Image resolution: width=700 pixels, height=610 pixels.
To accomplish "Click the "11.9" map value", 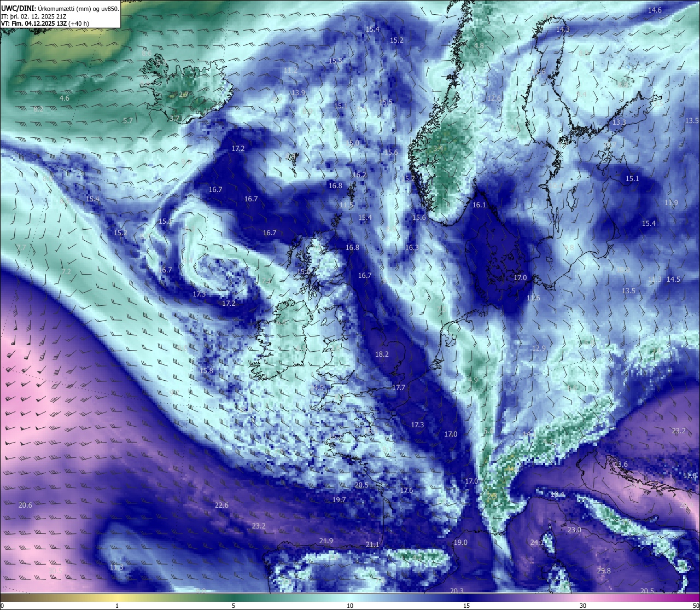I will click(671, 203).
